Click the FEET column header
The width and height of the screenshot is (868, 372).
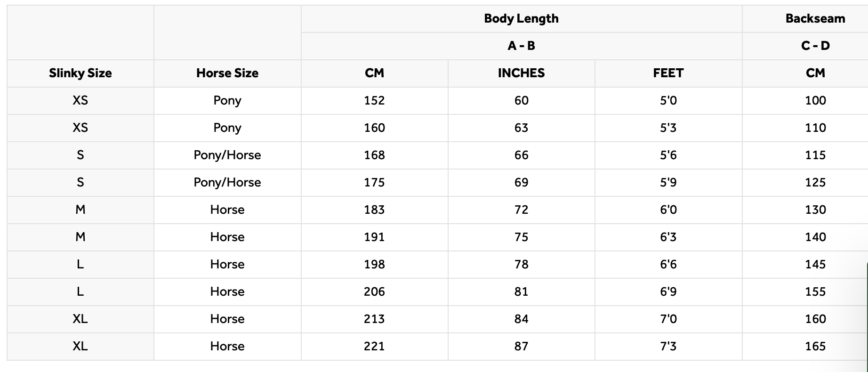pyautogui.click(x=668, y=73)
